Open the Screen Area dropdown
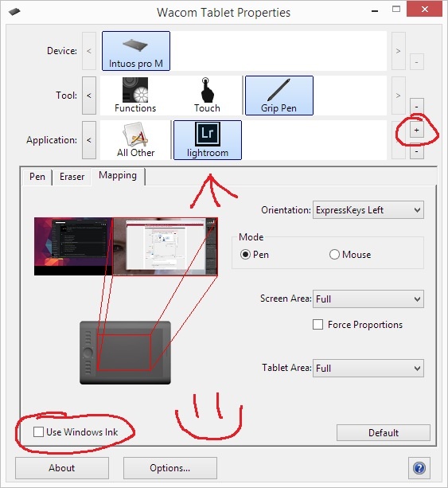This screenshot has width=448, height=488. 368,299
